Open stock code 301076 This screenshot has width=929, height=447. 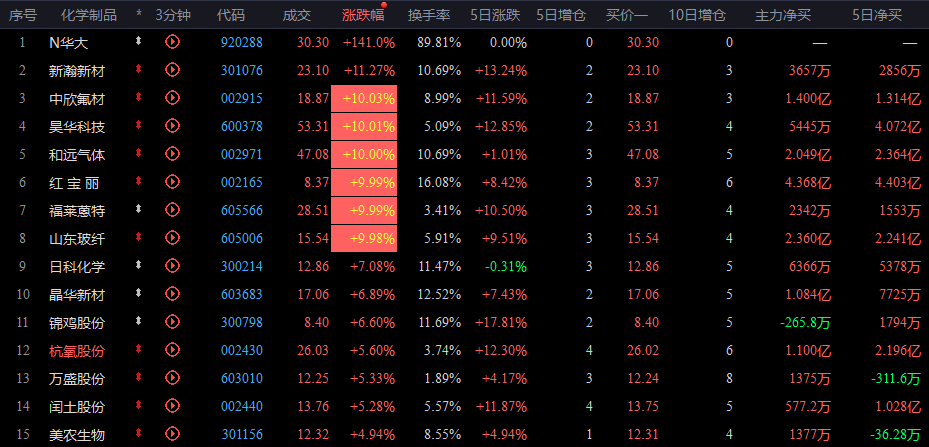(242, 71)
